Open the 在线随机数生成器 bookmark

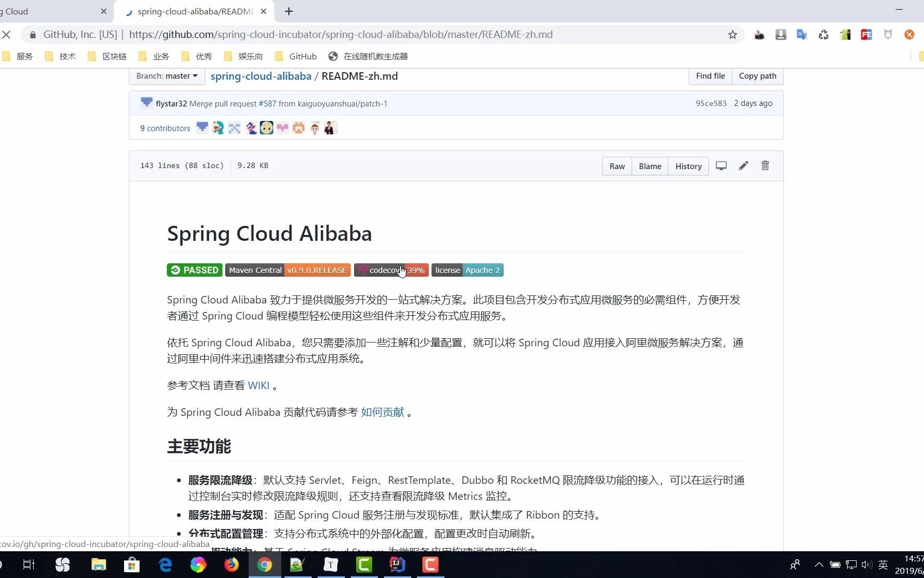[x=368, y=56]
